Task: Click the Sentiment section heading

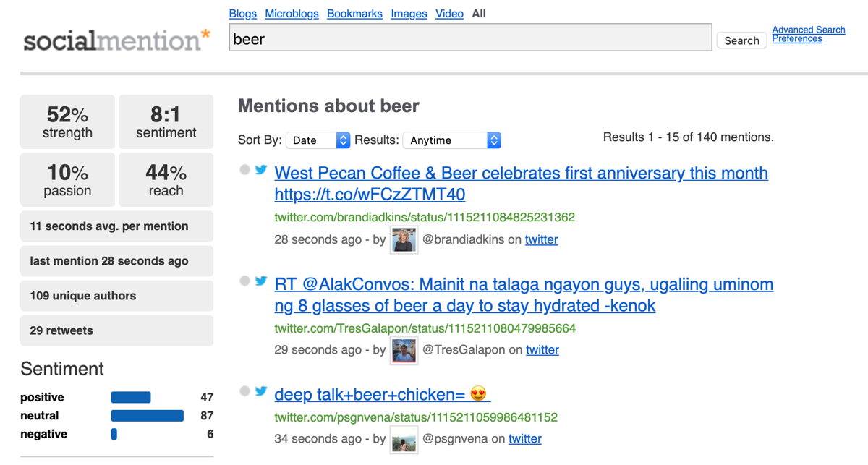Action: point(62,369)
